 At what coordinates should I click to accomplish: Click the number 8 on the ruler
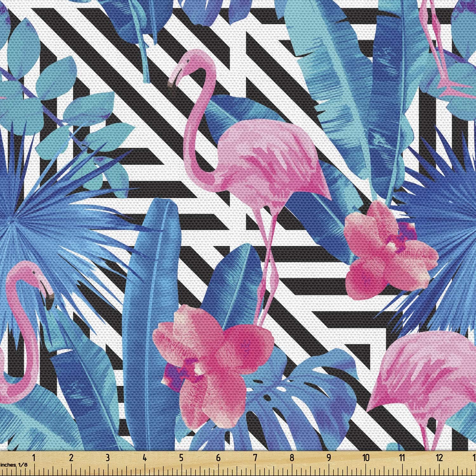pos(292,458)
